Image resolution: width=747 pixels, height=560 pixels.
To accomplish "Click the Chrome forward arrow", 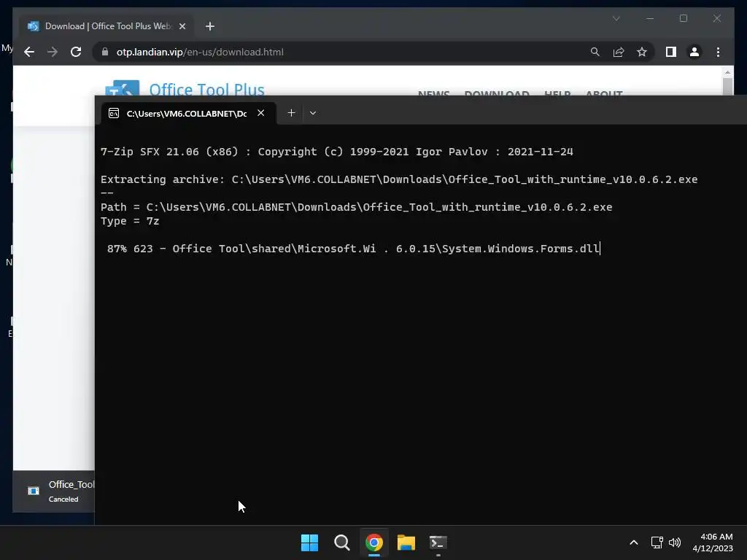I will pos(53,52).
